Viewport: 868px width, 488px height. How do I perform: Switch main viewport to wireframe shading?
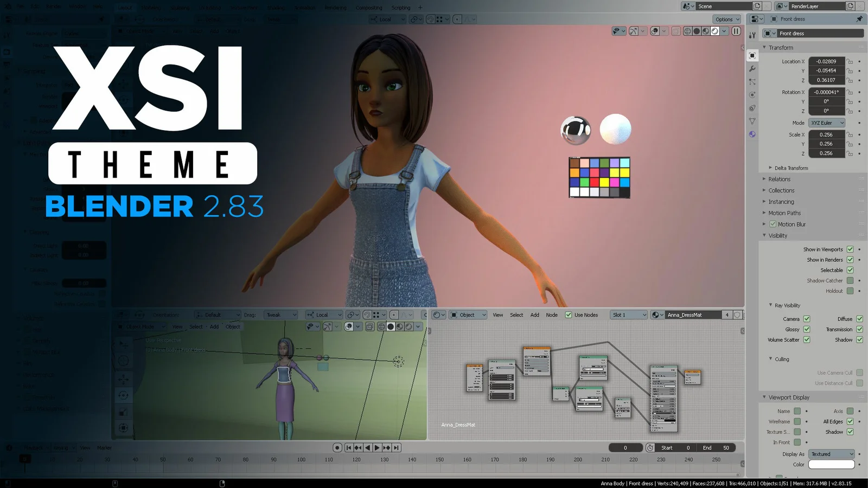[x=687, y=31]
